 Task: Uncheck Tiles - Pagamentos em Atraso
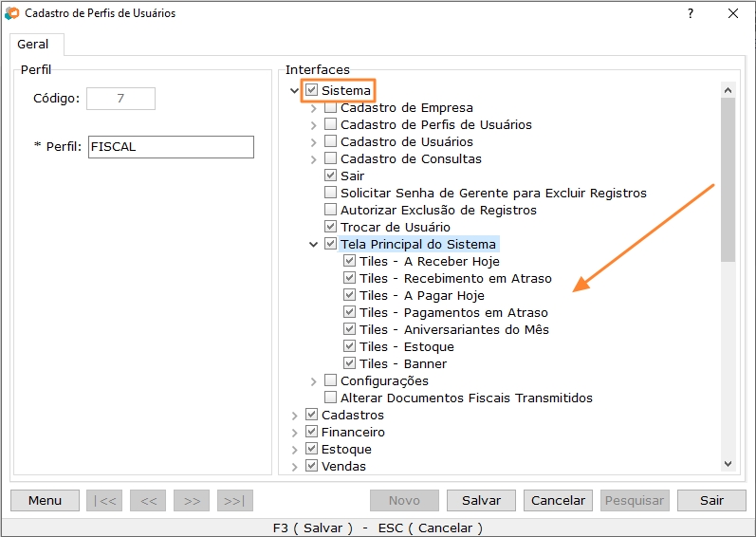click(x=350, y=312)
